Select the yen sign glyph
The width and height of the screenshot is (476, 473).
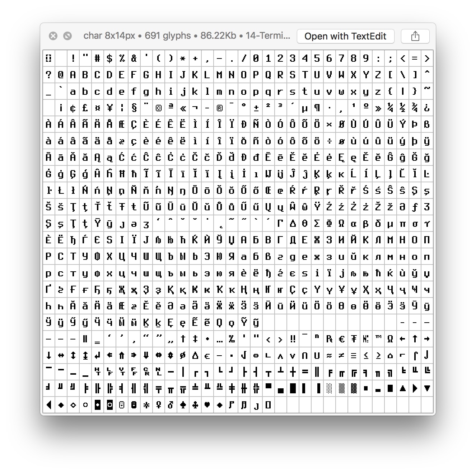[x=109, y=108]
